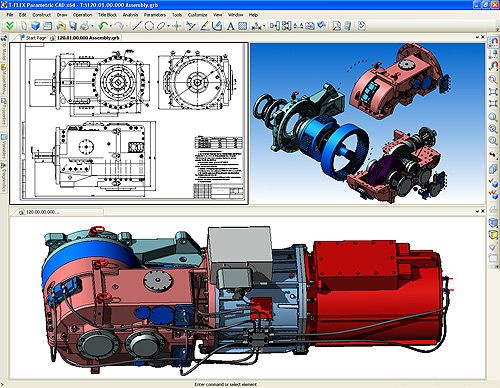Create a new 3D model with cube icon
Screen dimensions: 500x388
point(35,26)
